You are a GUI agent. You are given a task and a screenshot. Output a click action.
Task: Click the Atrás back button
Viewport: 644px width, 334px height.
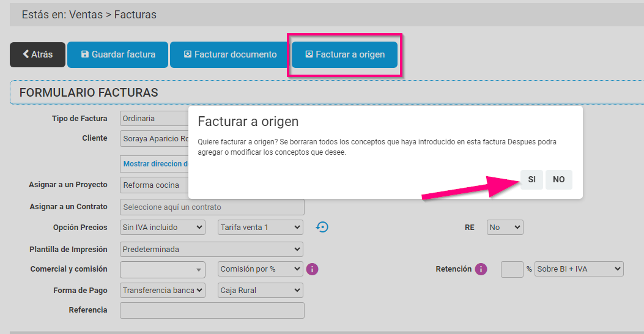(x=37, y=54)
